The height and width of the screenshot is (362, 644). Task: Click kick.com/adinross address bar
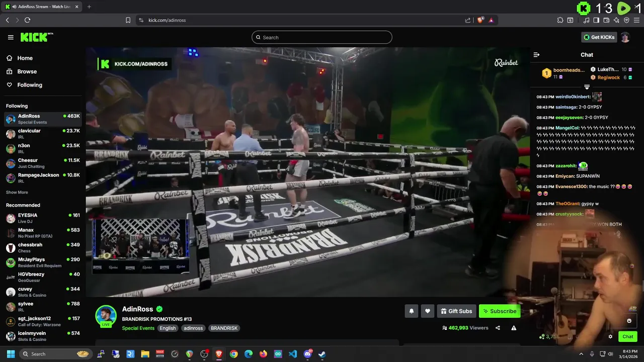pos(167,20)
